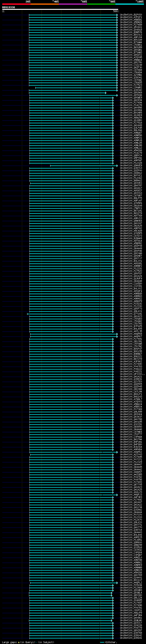The width and height of the screenshot is (146, 644).
Task: Select the UniRef100_C6T868 label
Action: [131, 70]
